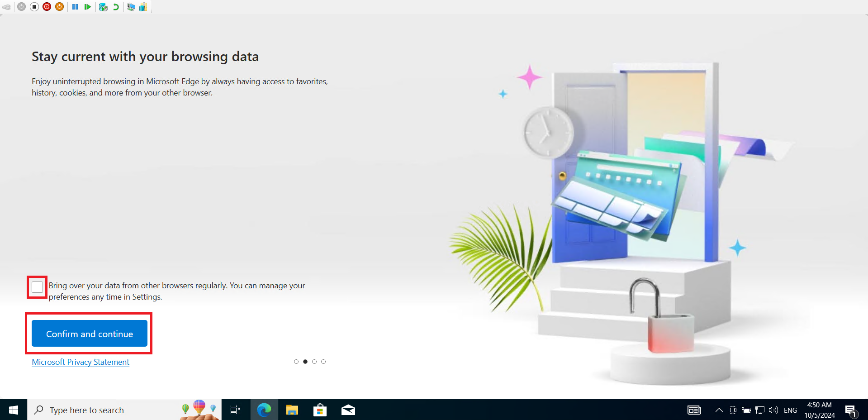
Task: Click the ENG language indicator
Action: point(790,410)
